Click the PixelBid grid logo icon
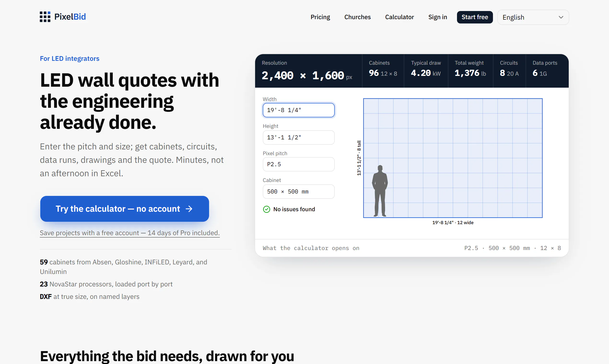The image size is (609, 364). pyautogui.click(x=45, y=17)
